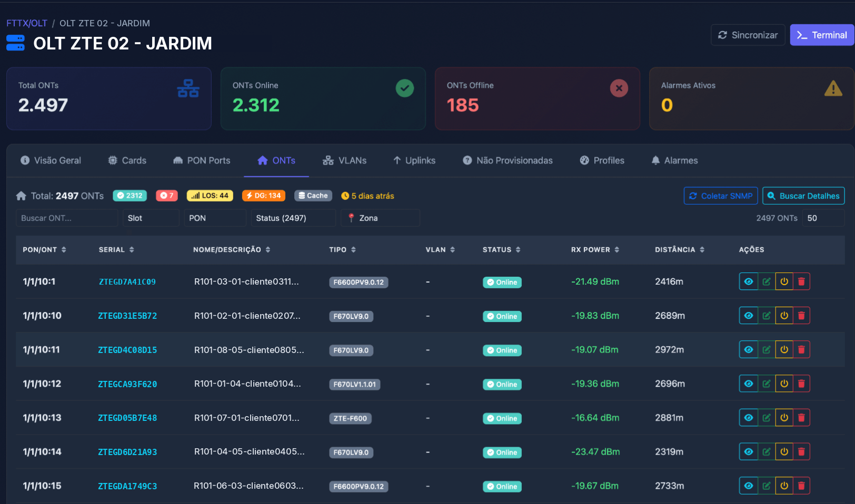The width and height of the screenshot is (855, 504).
Task: Open the PON Ports tab
Action: click(x=202, y=160)
